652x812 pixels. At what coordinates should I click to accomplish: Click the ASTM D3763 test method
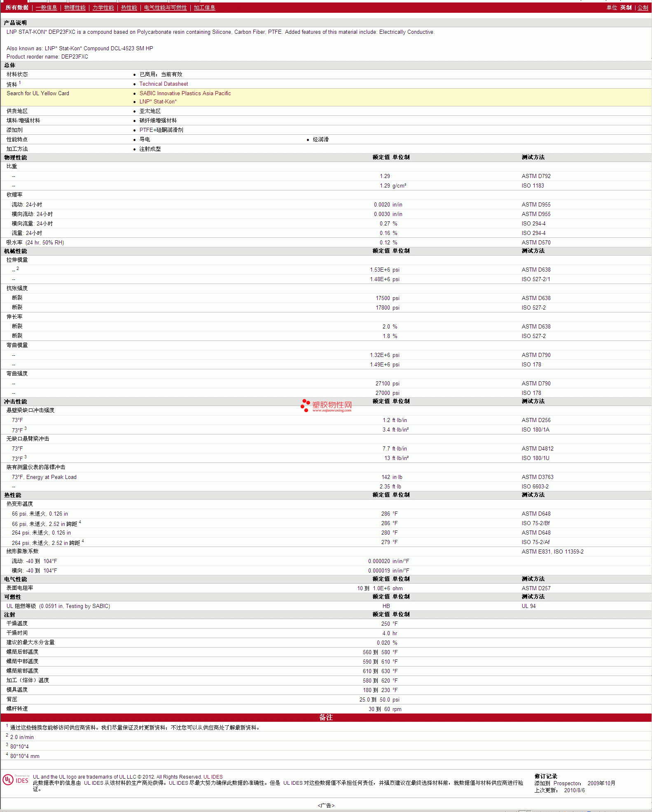coord(537,477)
